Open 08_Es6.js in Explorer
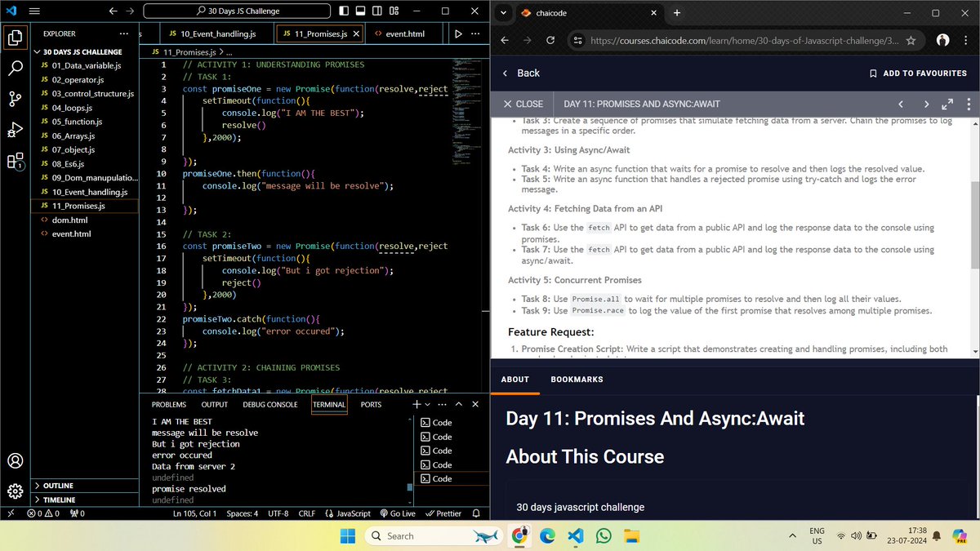The width and height of the screenshot is (980, 551). tap(86, 164)
